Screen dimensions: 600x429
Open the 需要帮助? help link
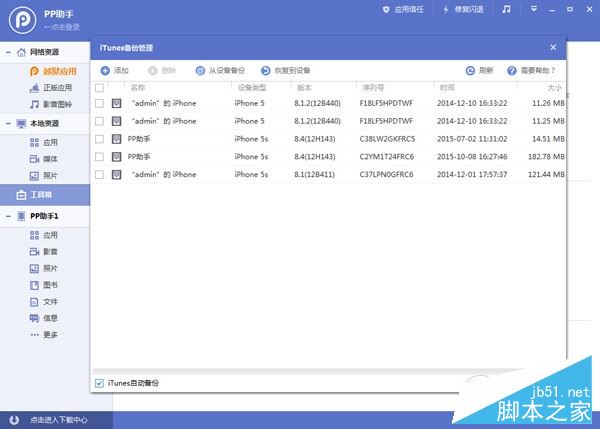point(531,70)
